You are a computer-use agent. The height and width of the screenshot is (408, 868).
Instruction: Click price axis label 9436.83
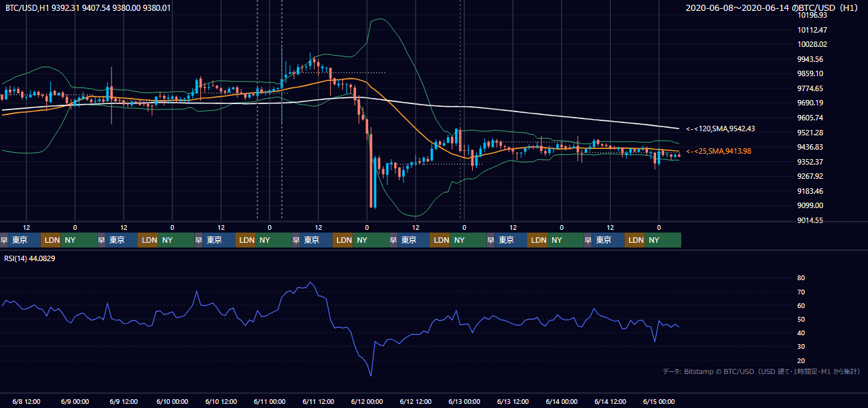(810, 147)
